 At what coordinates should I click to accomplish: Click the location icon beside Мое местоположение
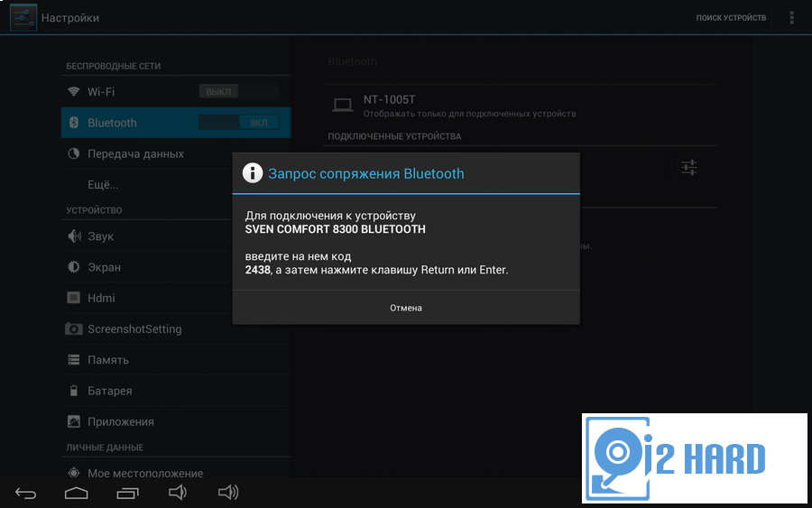point(74,473)
